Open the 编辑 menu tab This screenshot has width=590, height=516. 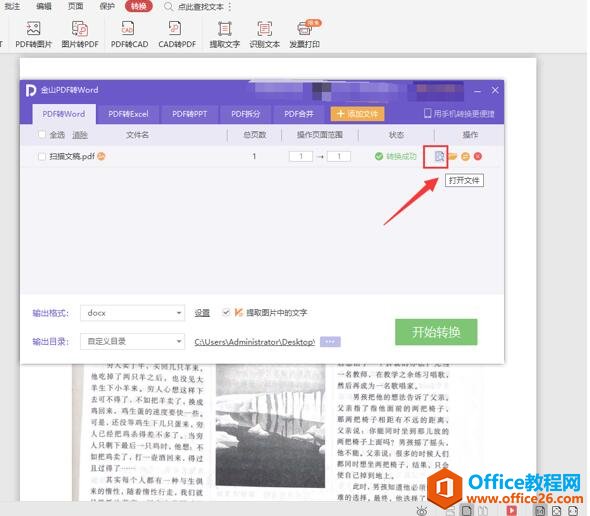pyautogui.click(x=44, y=7)
